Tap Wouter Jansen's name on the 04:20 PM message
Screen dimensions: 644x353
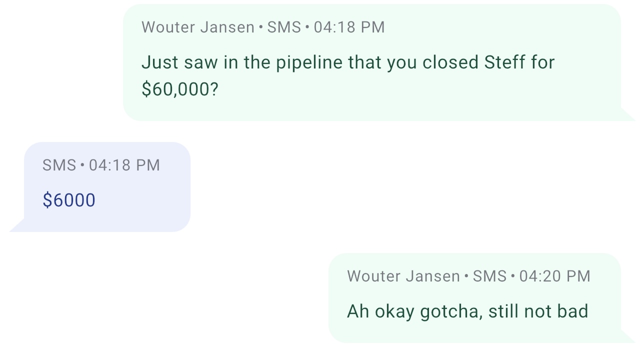[x=403, y=276]
